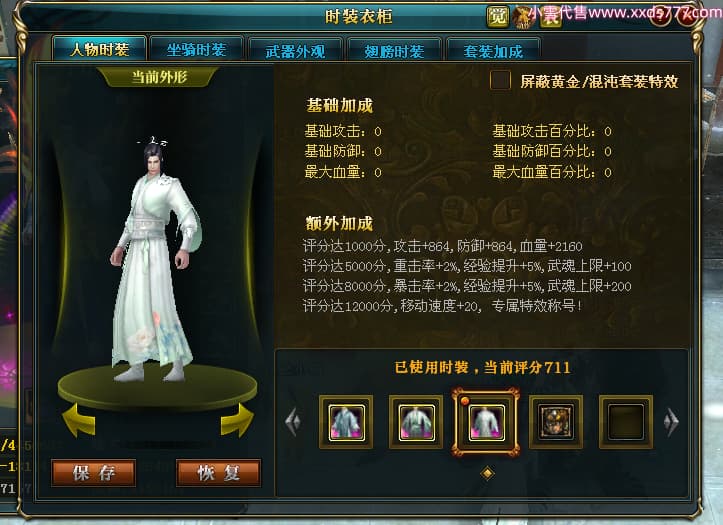The height and width of the screenshot is (525, 723).
Task: Open the 套装加成 tab
Action: [493, 50]
